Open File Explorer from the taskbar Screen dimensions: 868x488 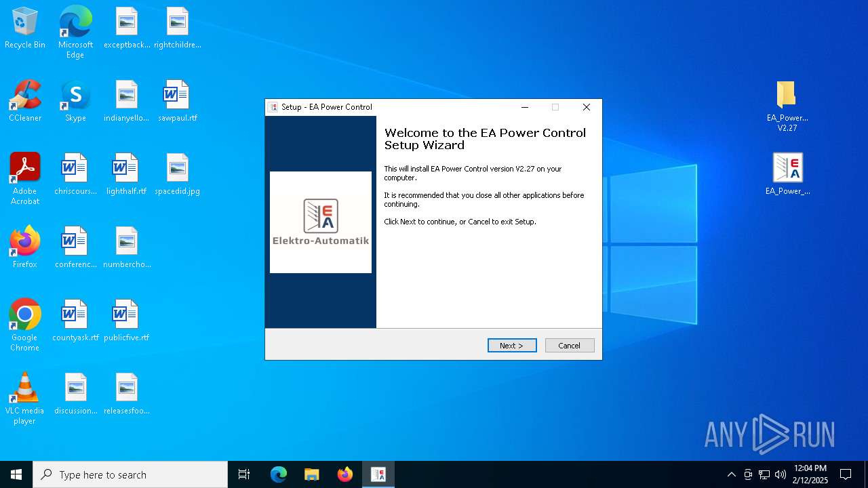tap(312, 474)
